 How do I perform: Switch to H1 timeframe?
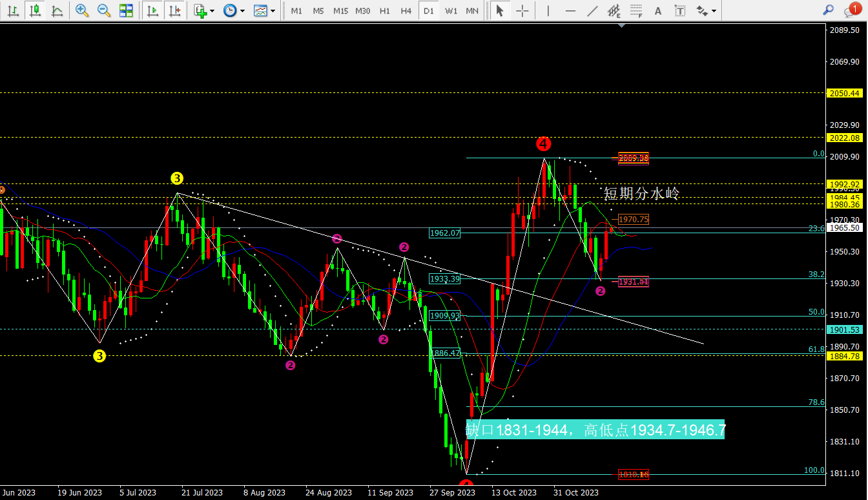[385, 11]
